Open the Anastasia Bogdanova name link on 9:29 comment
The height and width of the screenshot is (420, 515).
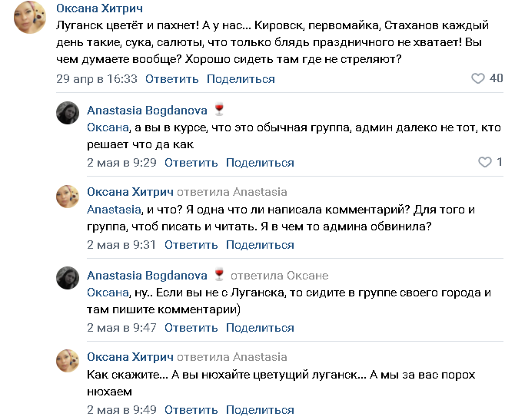148,110
